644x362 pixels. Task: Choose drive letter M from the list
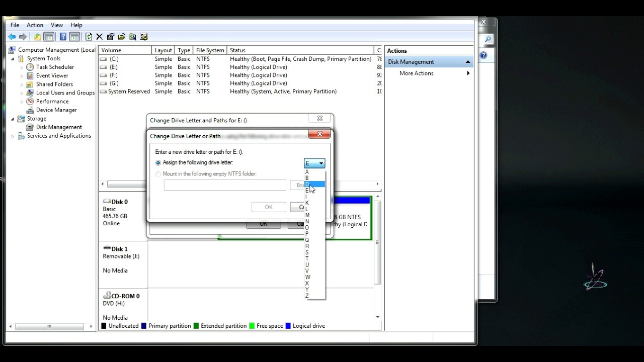pos(315,215)
